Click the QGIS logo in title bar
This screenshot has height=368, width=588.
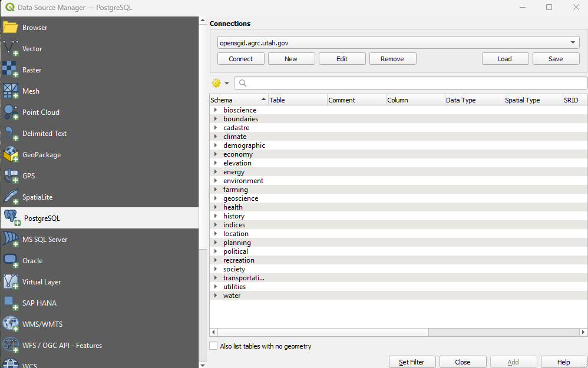point(10,7)
